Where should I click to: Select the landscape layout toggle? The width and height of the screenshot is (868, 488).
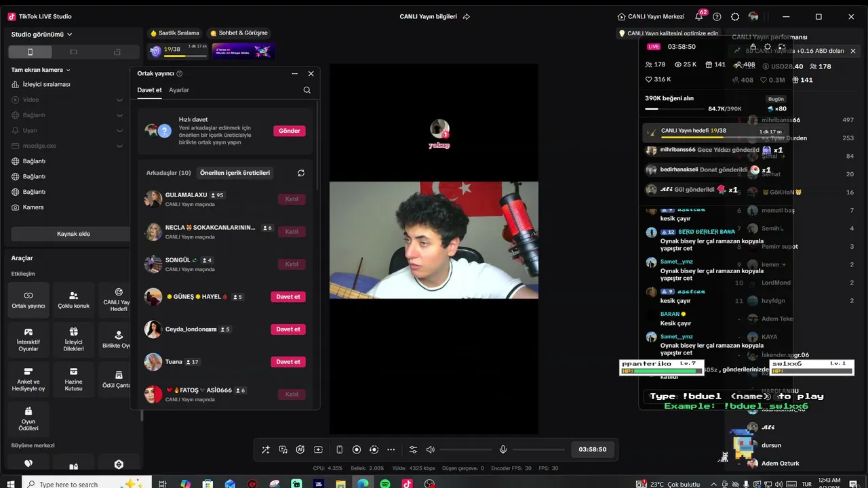[73, 52]
